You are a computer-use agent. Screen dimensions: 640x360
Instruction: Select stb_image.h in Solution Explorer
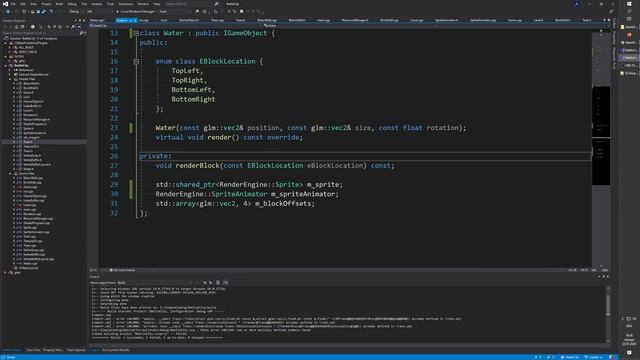[x=31, y=137]
